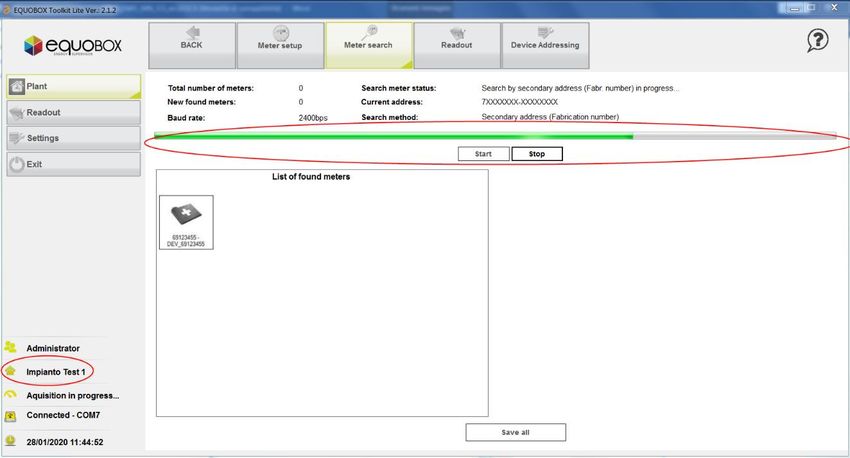This screenshot has width=850, height=458.
Task: Click the 'Baud rate:' label
Action: pos(186,118)
